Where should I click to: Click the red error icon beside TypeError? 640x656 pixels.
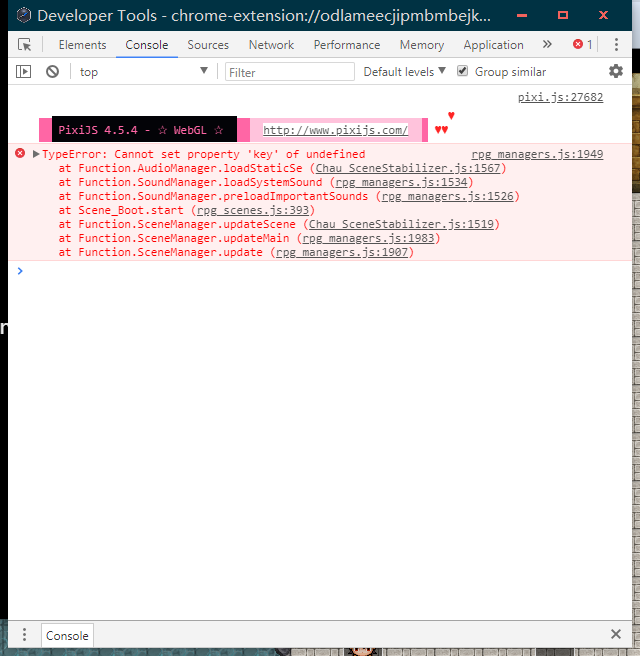20,153
